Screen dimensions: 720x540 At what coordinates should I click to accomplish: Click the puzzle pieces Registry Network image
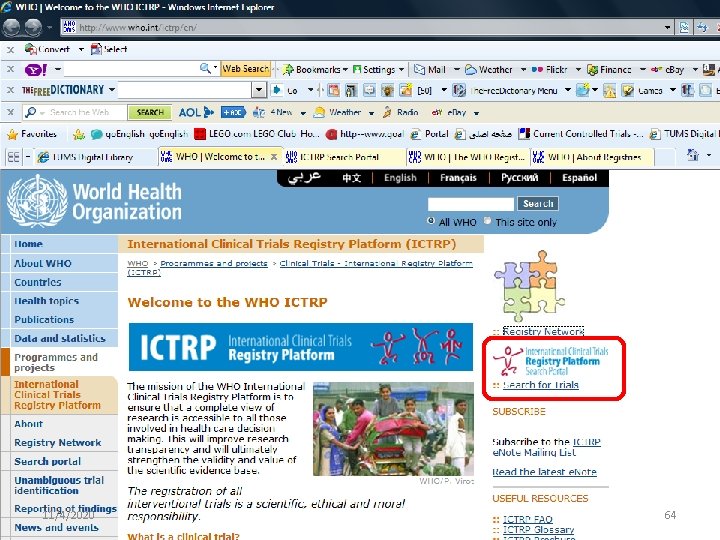pyautogui.click(x=529, y=286)
